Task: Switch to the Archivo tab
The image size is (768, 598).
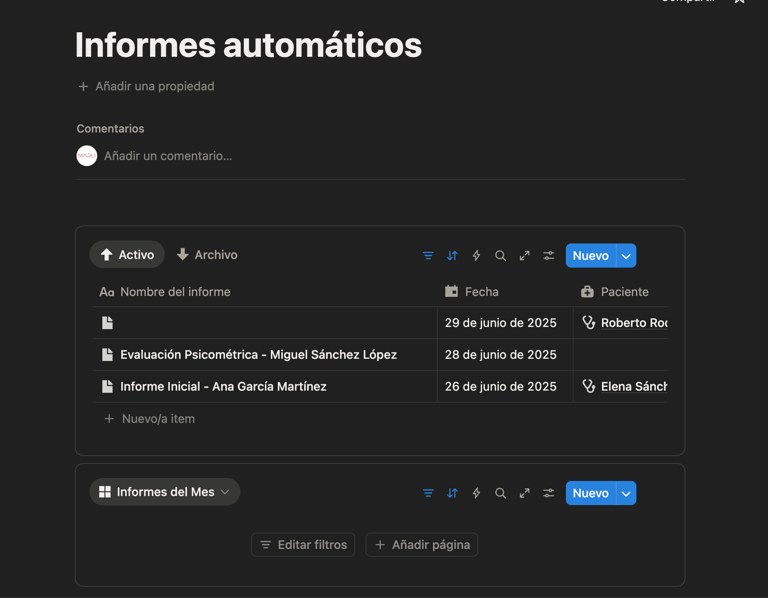Action: point(207,255)
